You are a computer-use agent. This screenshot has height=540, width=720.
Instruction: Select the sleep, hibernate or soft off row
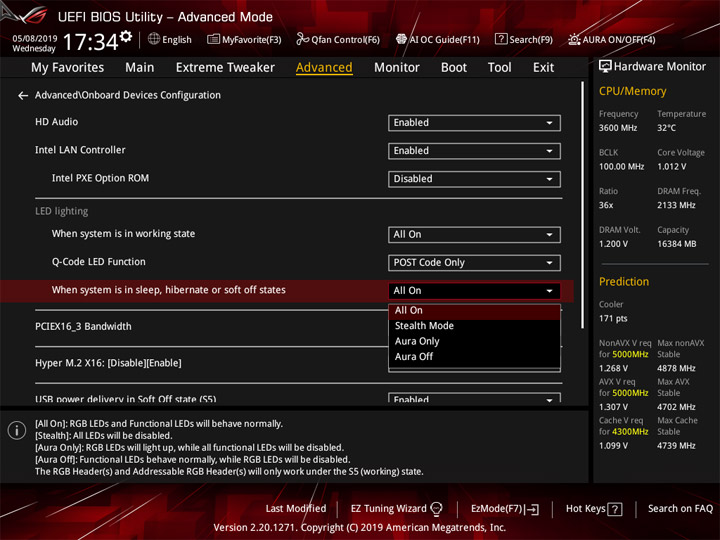287,291
